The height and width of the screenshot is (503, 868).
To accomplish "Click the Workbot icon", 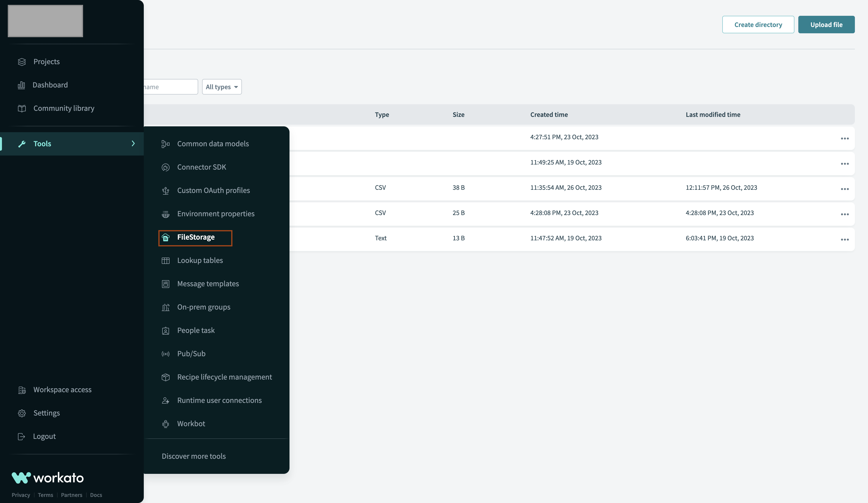I will click(x=166, y=424).
